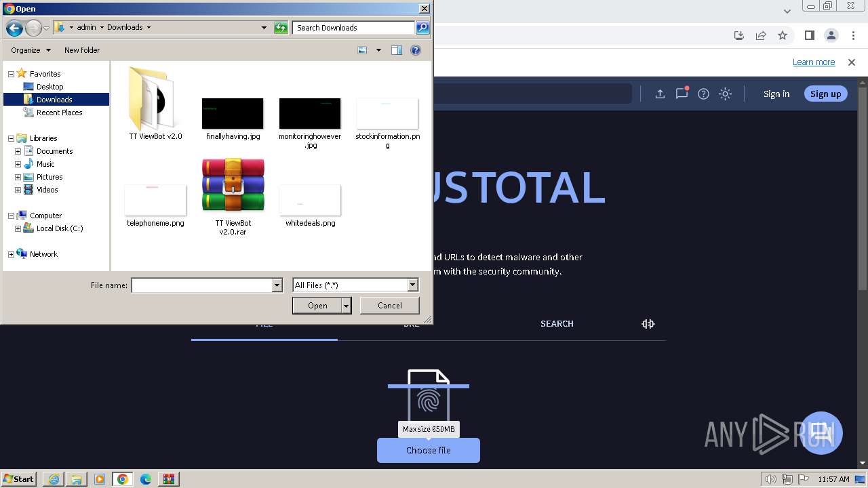
Task: Click the Sign in link
Action: click(x=776, y=94)
